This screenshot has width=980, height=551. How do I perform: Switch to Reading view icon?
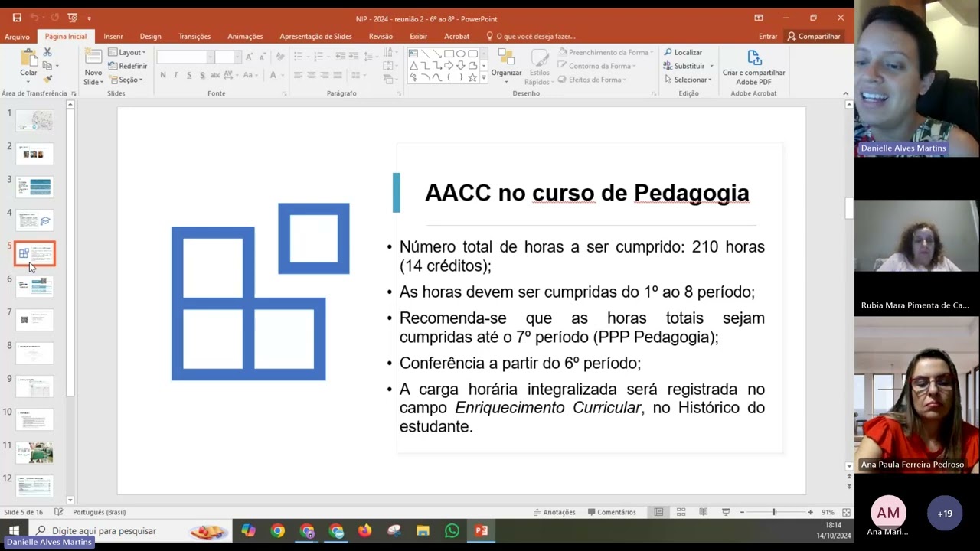point(703,512)
